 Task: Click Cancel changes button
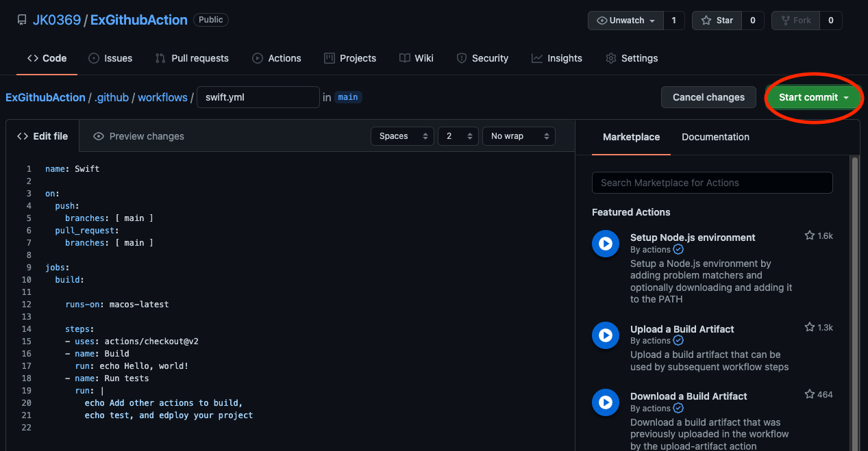(708, 97)
